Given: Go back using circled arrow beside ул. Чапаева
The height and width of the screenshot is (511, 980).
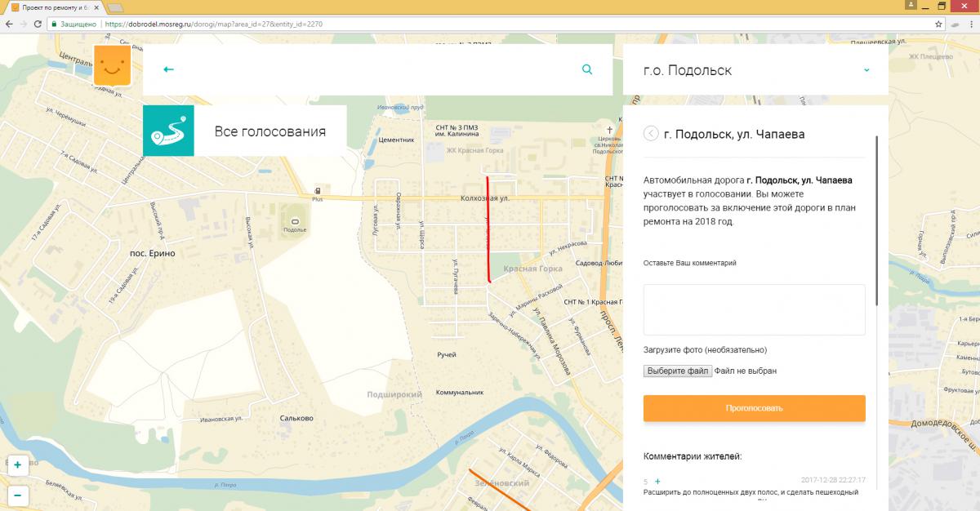Looking at the screenshot, I should (651, 134).
